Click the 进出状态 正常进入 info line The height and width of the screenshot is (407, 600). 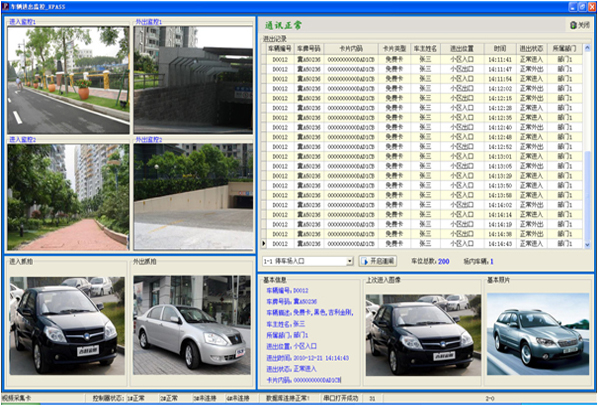292,369
